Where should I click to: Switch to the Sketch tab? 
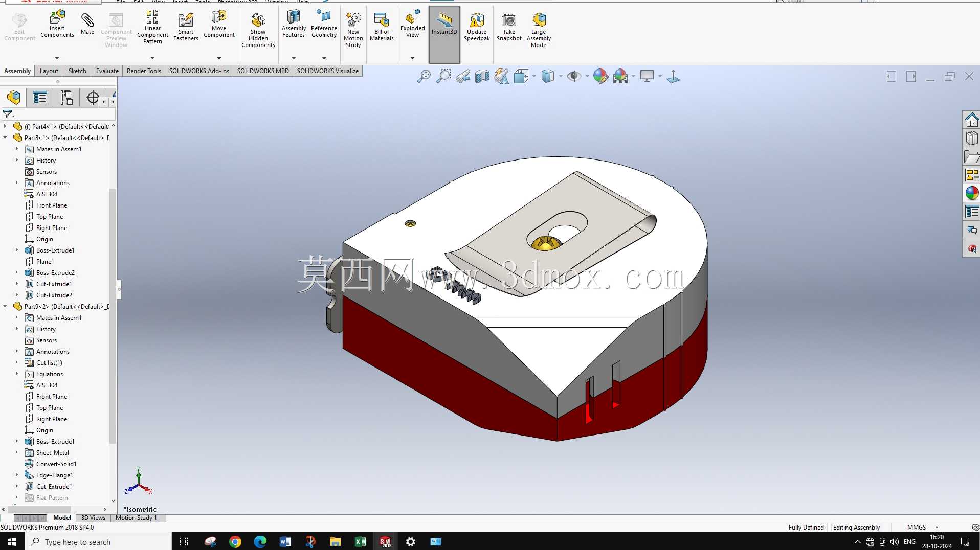click(x=77, y=71)
